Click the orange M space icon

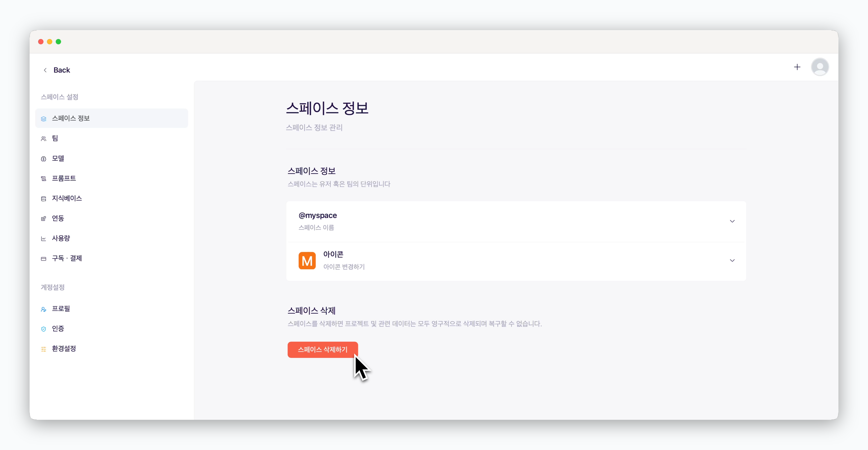pos(307,261)
